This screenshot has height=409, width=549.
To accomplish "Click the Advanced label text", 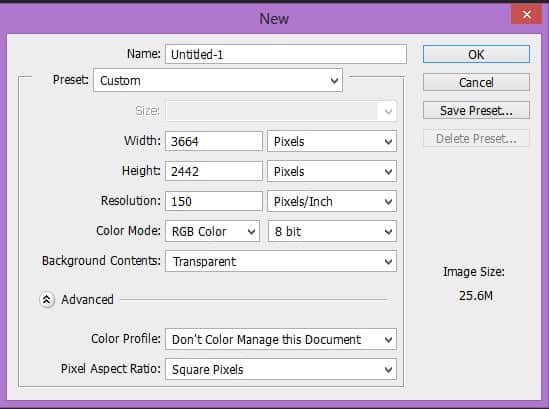I will point(87,300).
